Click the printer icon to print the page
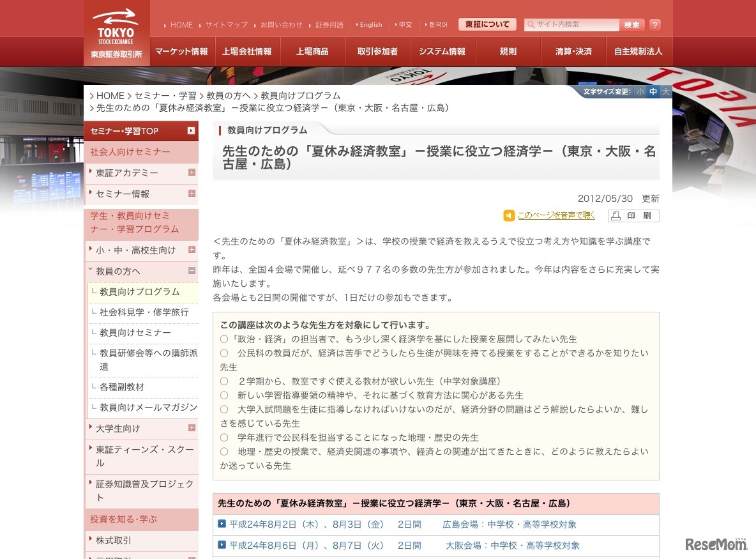The image size is (756, 559). click(x=614, y=216)
